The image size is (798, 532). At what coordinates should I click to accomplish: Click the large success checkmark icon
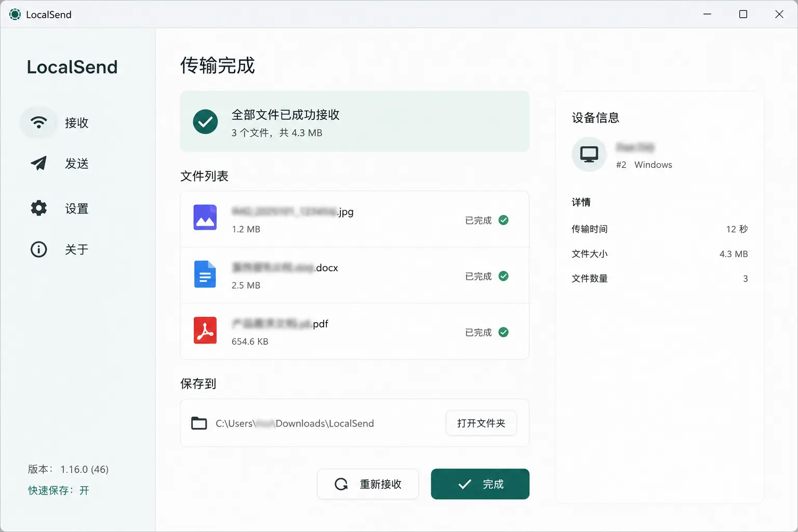click(205, 122)
